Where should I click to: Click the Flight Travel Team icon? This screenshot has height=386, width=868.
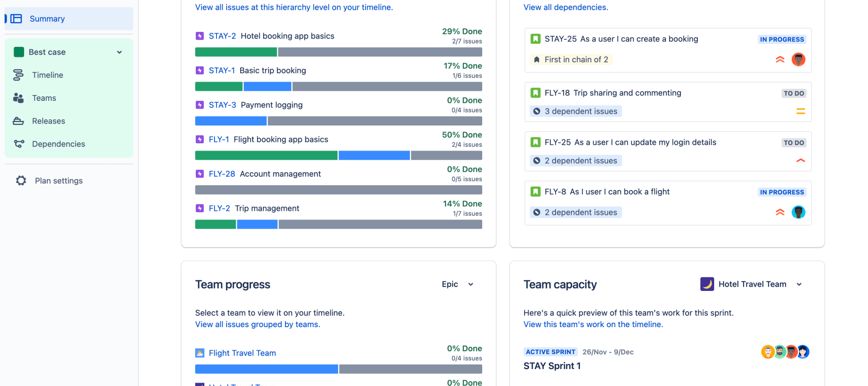click(x=200, y=353)
